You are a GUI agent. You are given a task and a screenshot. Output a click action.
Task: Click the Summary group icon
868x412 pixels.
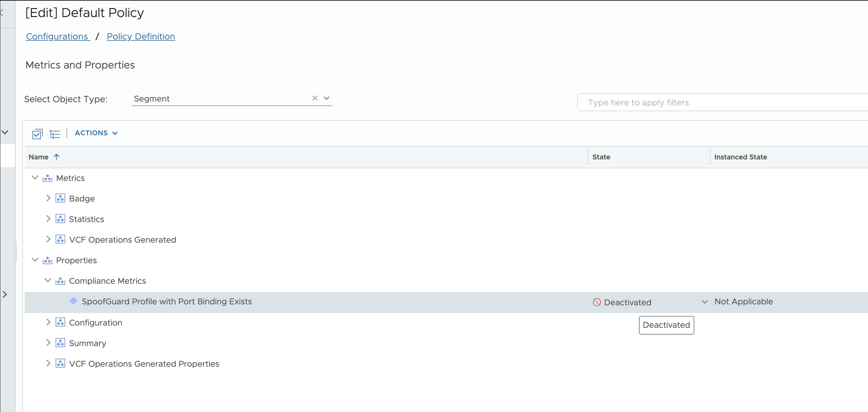(x=60, y=343)
